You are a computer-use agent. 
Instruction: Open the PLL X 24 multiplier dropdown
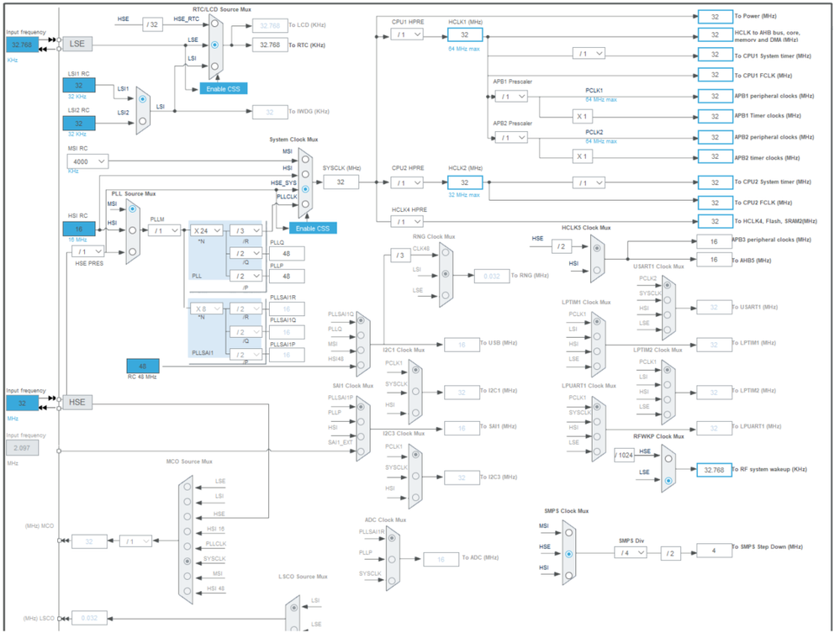pyautogui.click(x=206, y=231)
